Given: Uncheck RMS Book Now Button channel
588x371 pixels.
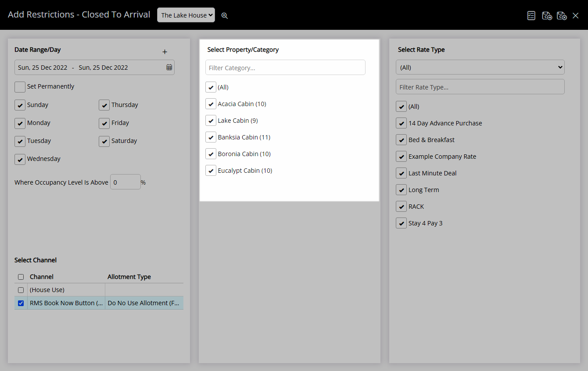Looking at the screenshot, I should [x=21, y=303].
